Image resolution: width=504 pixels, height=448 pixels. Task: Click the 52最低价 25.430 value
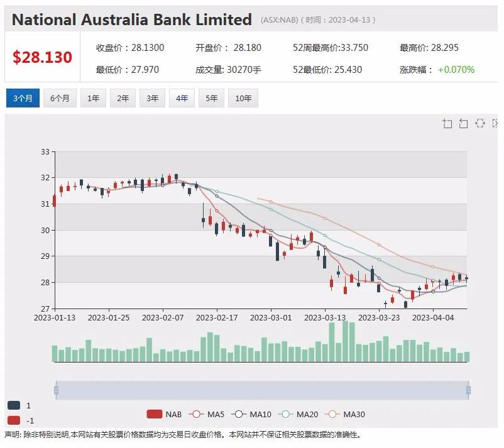327,69
